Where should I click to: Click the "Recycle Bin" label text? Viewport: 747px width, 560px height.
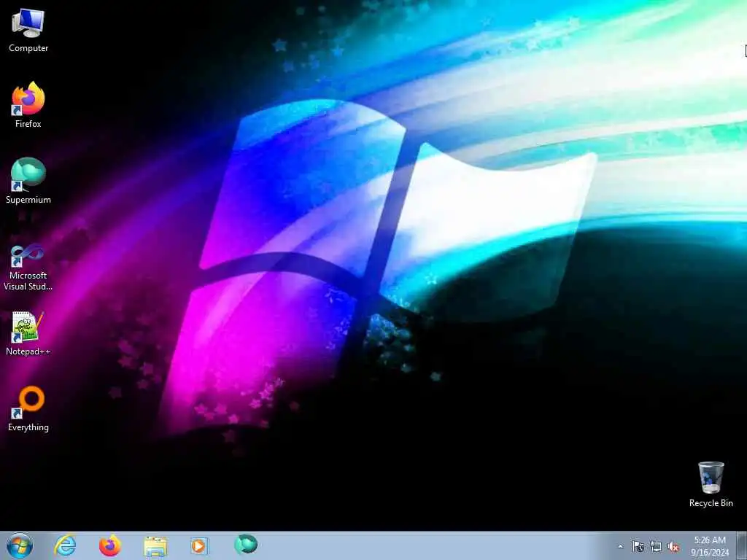[711, 503]
